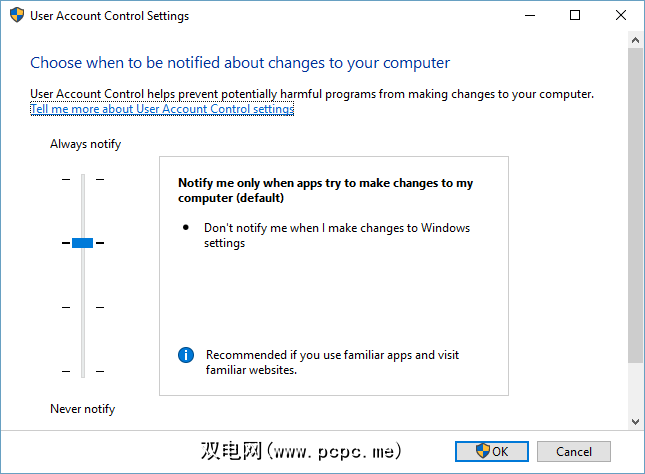This screenshot has width=645, height=474.
Task: Click the blue information icon beside the recommendation
Action: (185, 355)
